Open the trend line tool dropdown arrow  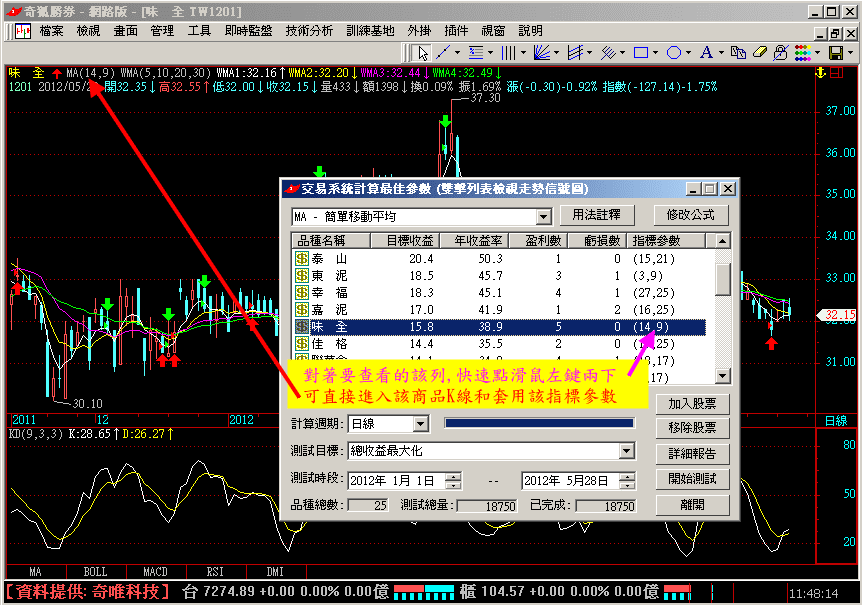pos(457,53)
